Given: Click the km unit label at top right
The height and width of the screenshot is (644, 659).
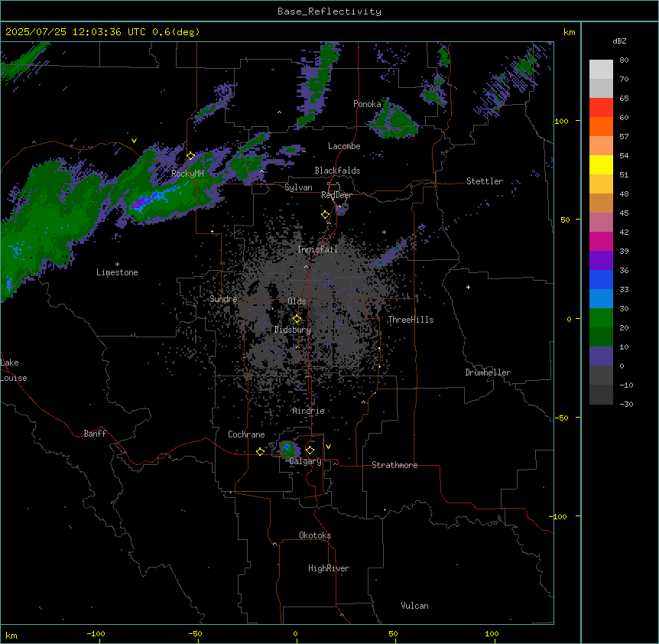Looking at the screenshot, I should (x=570, y=32).
